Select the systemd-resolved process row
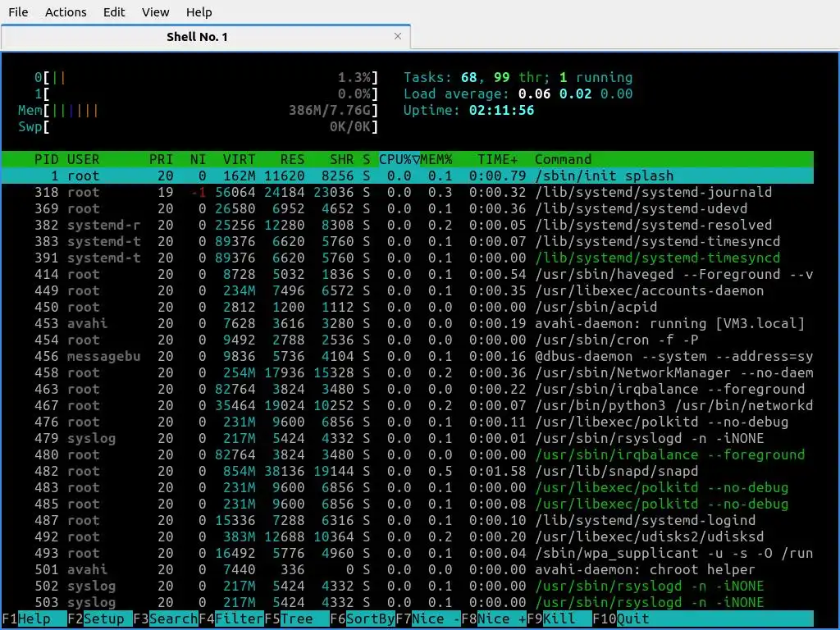The width and height of the screenshot is (840, 630). coord(408,225)
